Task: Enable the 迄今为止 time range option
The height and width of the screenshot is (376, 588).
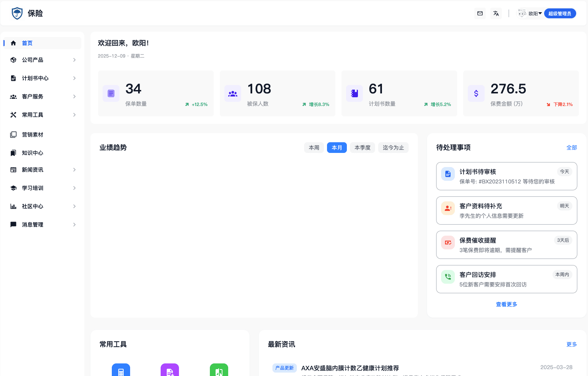Action: (x=393, y=148)
